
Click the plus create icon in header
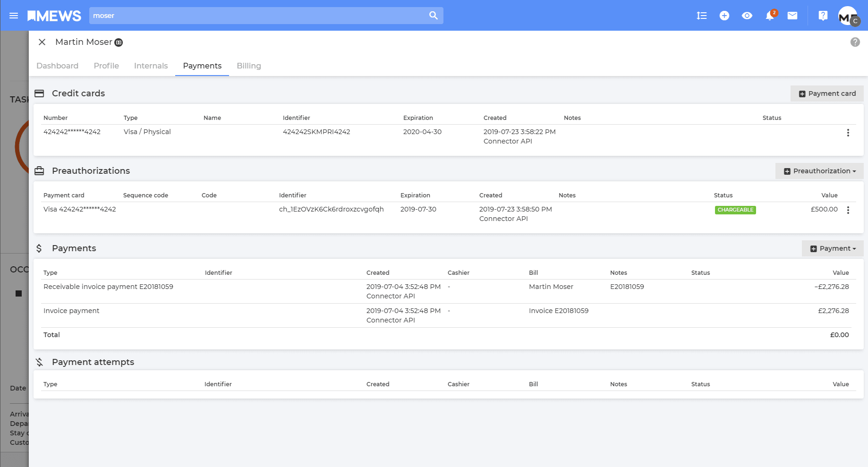point(724,16)
